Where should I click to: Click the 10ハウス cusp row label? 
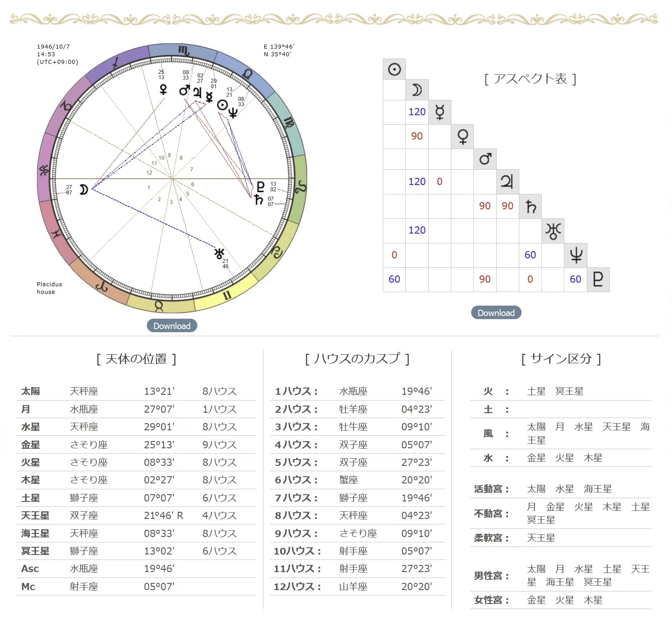click(x=297, y=551)
